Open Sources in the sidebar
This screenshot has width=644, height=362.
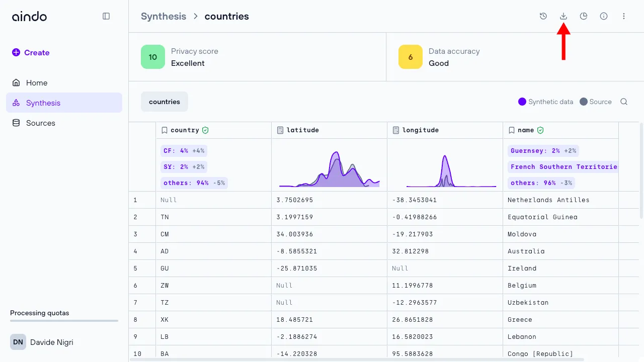64,123
